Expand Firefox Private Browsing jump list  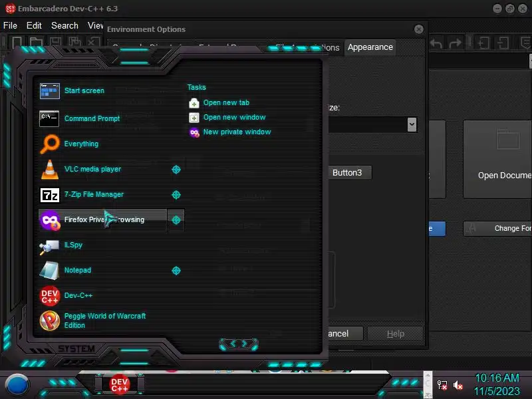tap(176, 220)
